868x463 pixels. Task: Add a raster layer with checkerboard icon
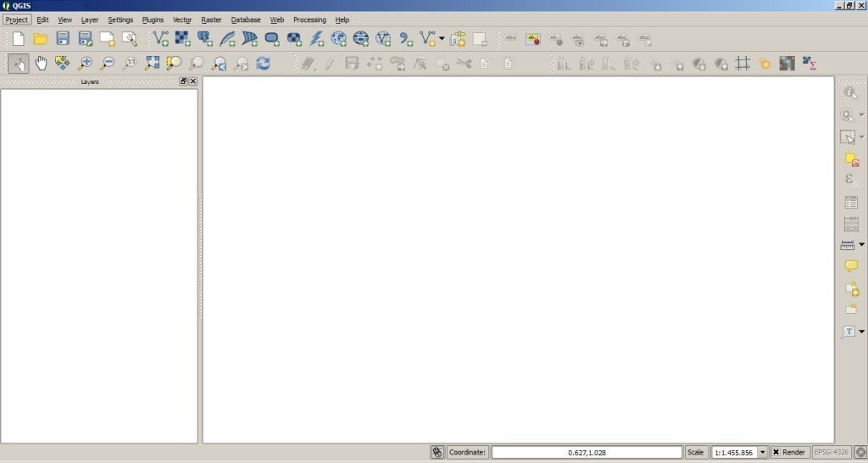tap(183, 39)
